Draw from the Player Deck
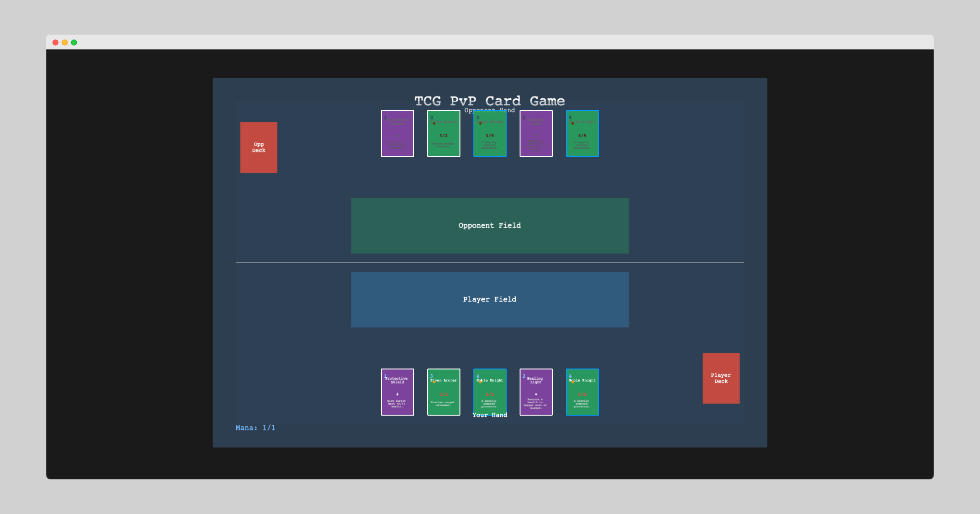980x514 pixels. pyautogui.click(x=721, y=378)
